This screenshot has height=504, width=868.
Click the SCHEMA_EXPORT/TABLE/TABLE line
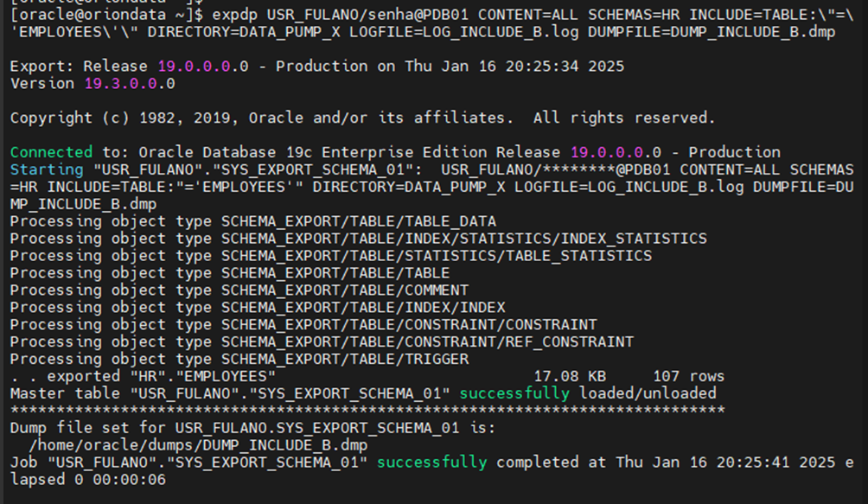click(x=229, y=273)
